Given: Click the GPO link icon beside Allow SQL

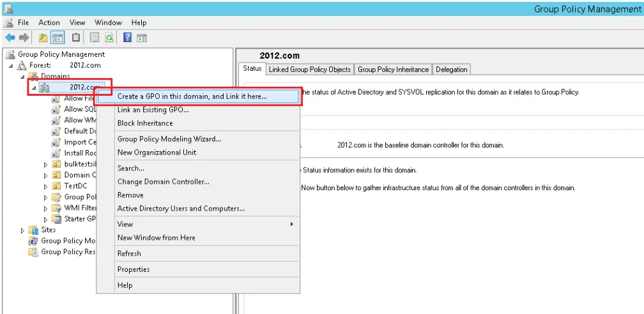Looking at the screenshot, I should (x=56, y=109).
